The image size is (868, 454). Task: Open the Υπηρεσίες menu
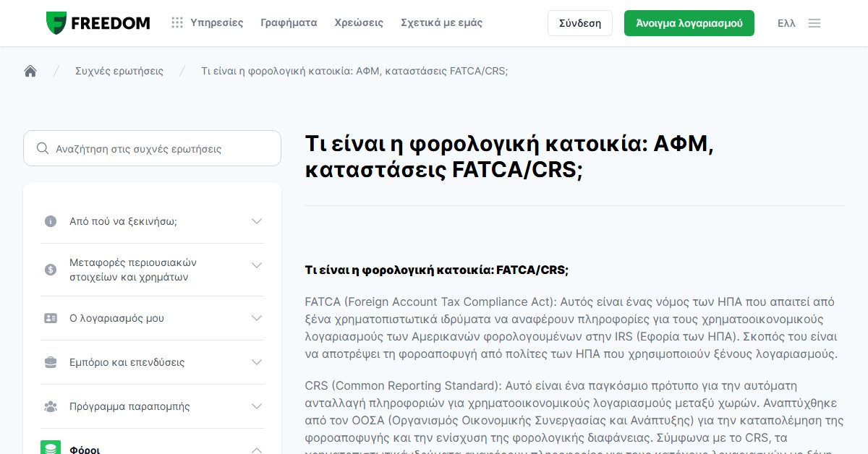[217, 22]
